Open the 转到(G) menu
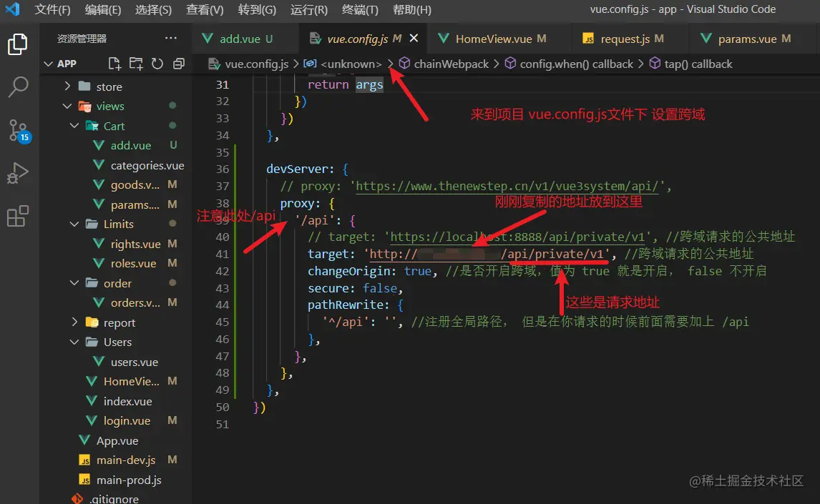The width and height of the screenshot is (820, 504). coord(257,10)
